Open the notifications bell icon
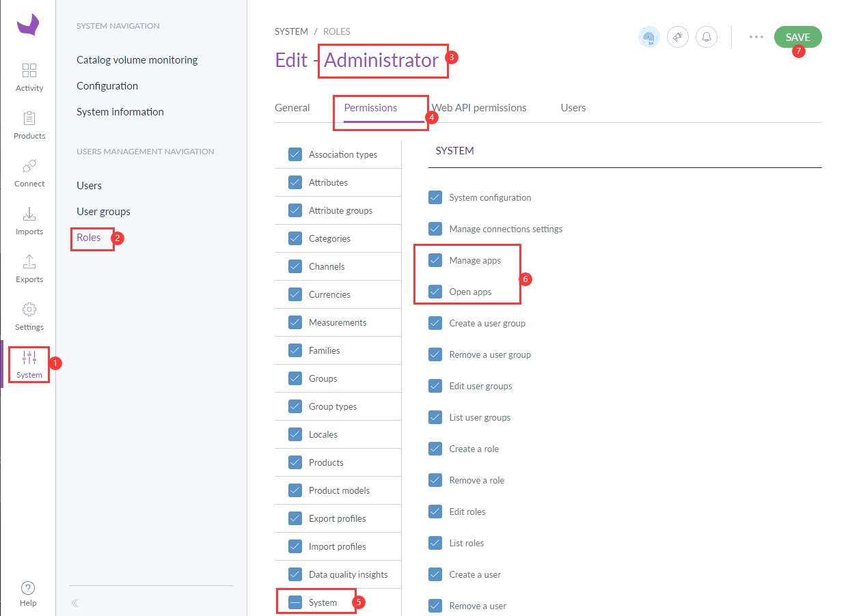Image resolution: width=848 pixels, height=616 pixels. [x=707, y=37]
